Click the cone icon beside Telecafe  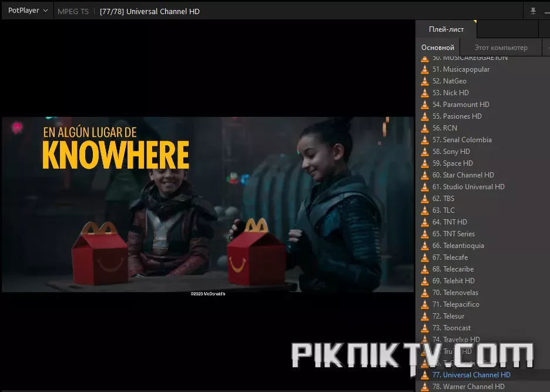[425, 257]
